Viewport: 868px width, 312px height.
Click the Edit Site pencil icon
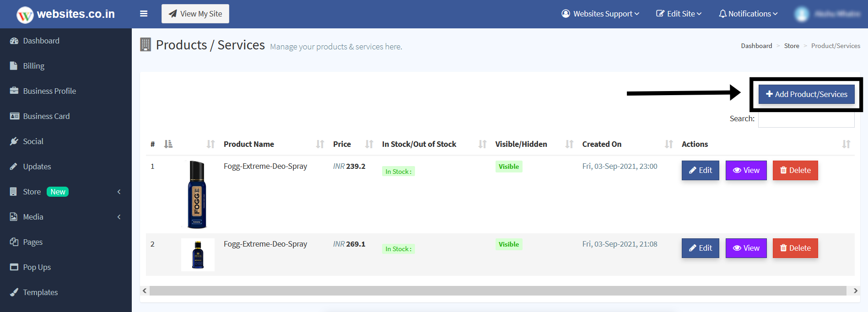click(660, 14)
